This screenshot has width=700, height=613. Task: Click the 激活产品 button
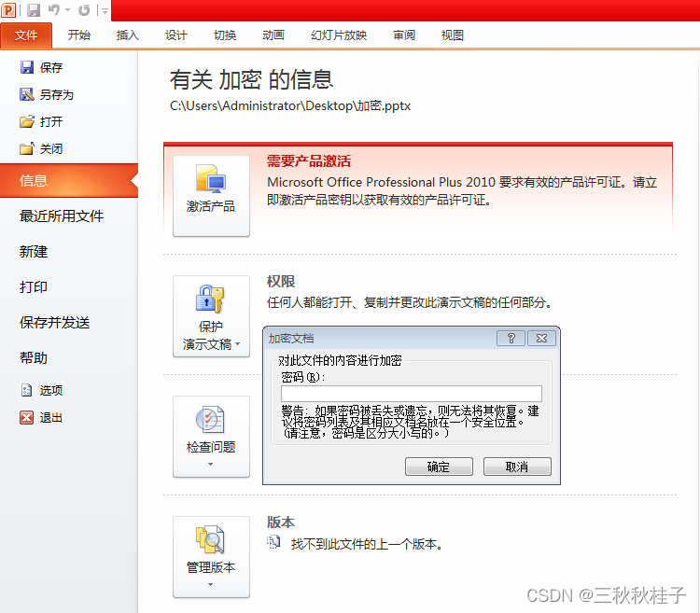click(x=211, y=196)
